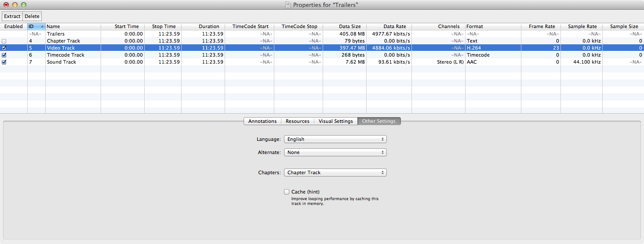Sort by Start Time column header
644x244 pixels.
click(x=123, y=26)
